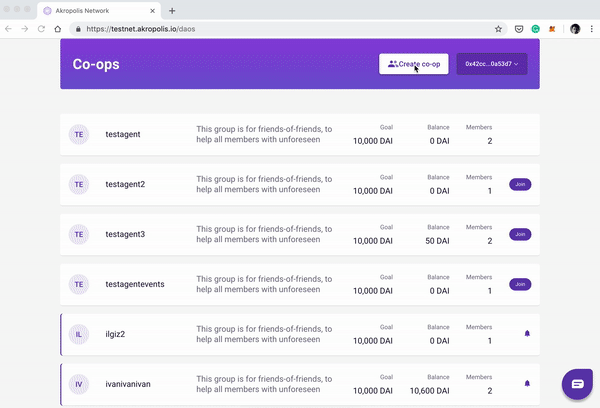Screen dimensions: 600x408
Task: Click the IV avatar of ivanivanivan
Action: 79,384
